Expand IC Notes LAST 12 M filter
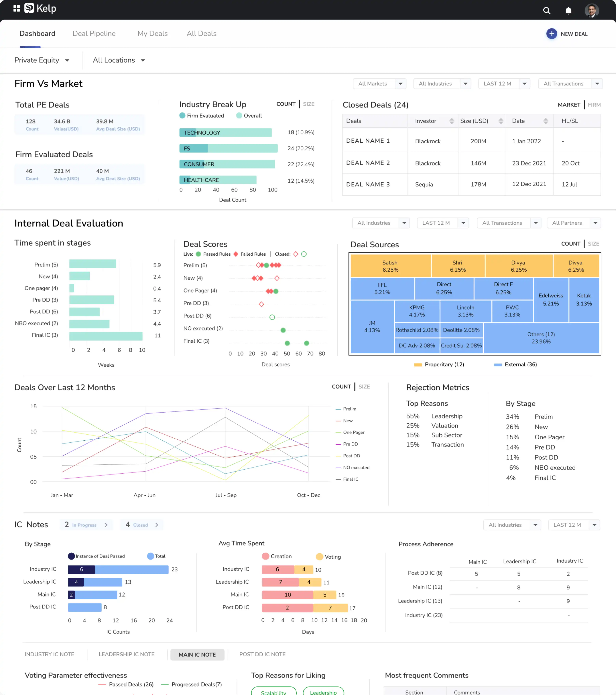The image size is (616, 695). click(x=594, y=525)
